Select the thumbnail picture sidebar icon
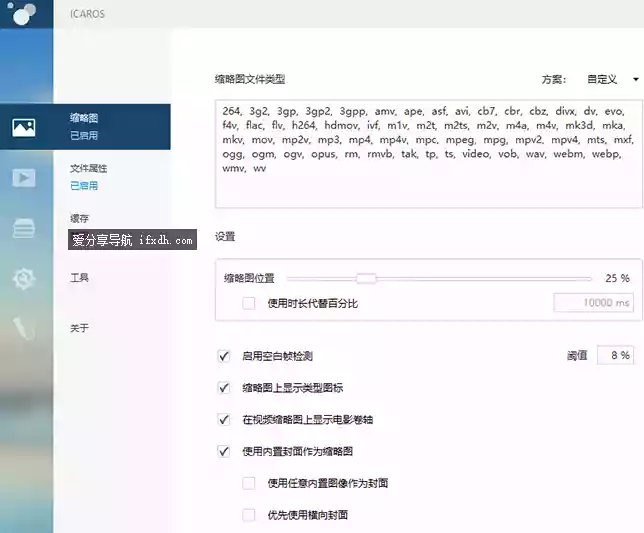Screen dimensions: 644x533 tap(24, 128)
